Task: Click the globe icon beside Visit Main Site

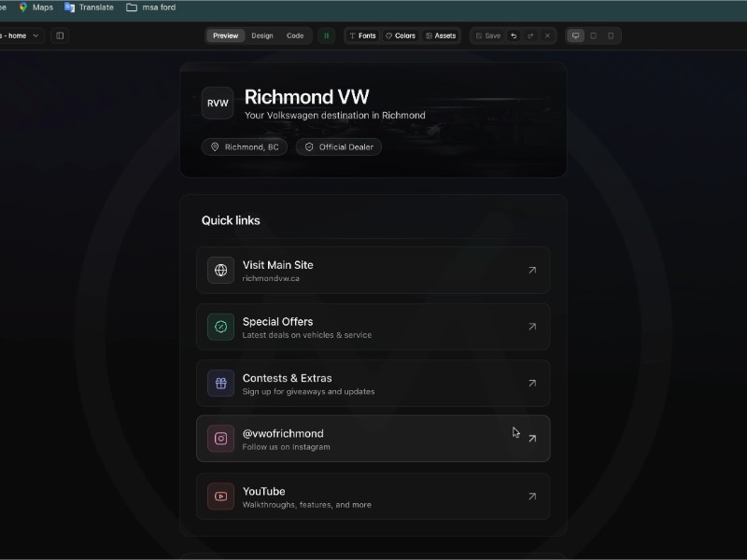Action: [221, 271]
